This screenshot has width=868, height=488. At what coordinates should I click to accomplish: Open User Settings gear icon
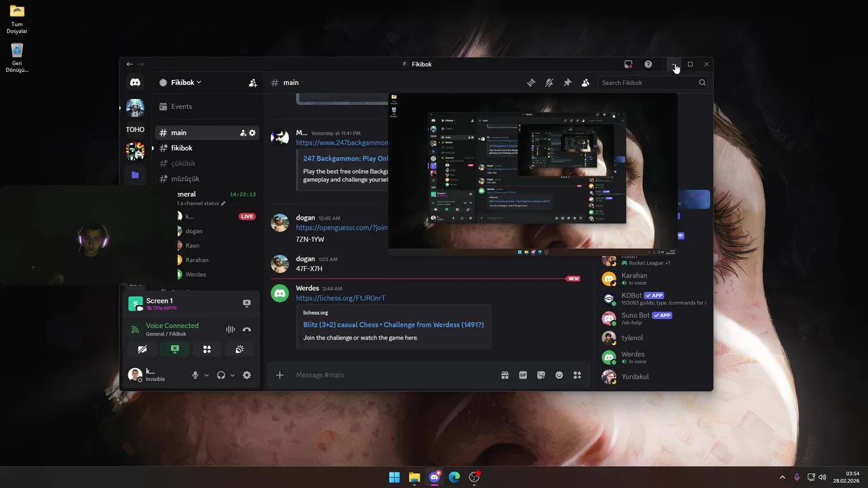pos(247,375)
